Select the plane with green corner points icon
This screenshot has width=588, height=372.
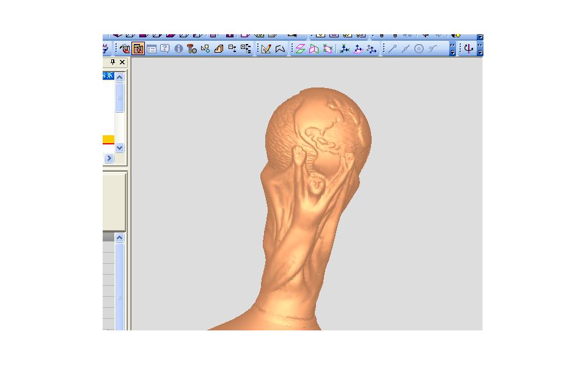click(x=328, y=49)
